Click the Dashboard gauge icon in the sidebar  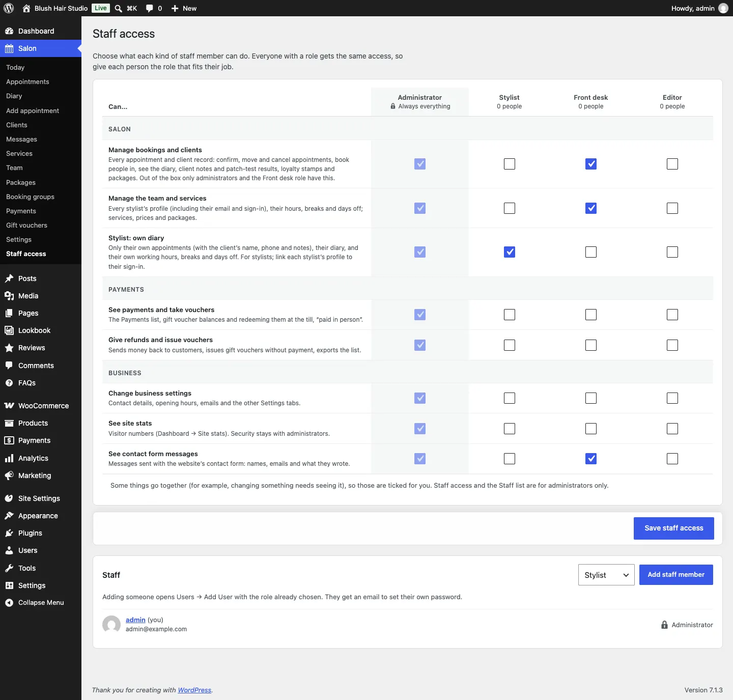pyautogui.click(x=9, y=31)
